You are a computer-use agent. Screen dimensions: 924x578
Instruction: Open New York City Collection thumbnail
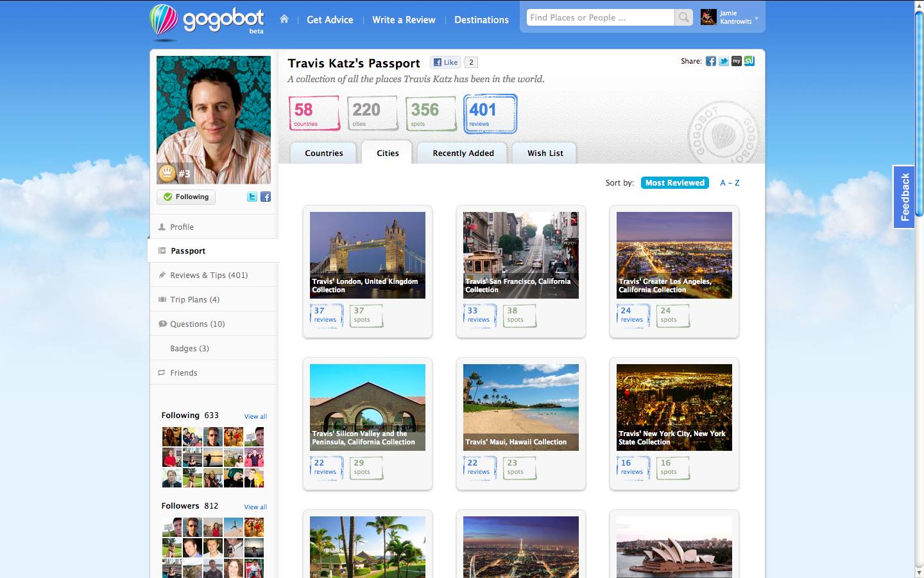674,407
